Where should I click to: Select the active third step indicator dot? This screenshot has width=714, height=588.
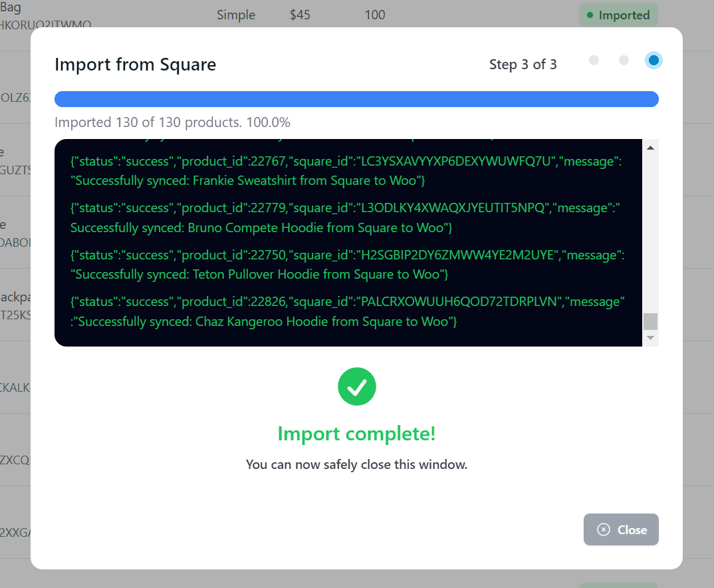click(654, 60)
